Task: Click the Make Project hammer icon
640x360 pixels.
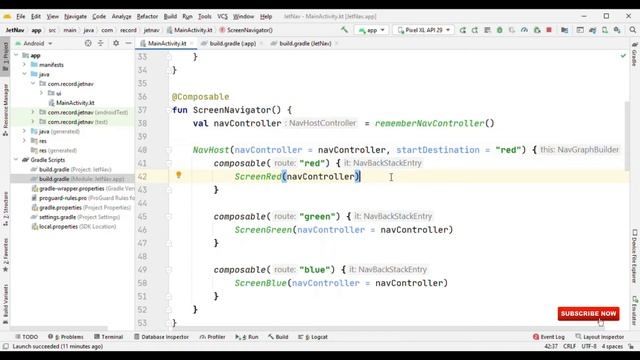Action: (344, 30)
